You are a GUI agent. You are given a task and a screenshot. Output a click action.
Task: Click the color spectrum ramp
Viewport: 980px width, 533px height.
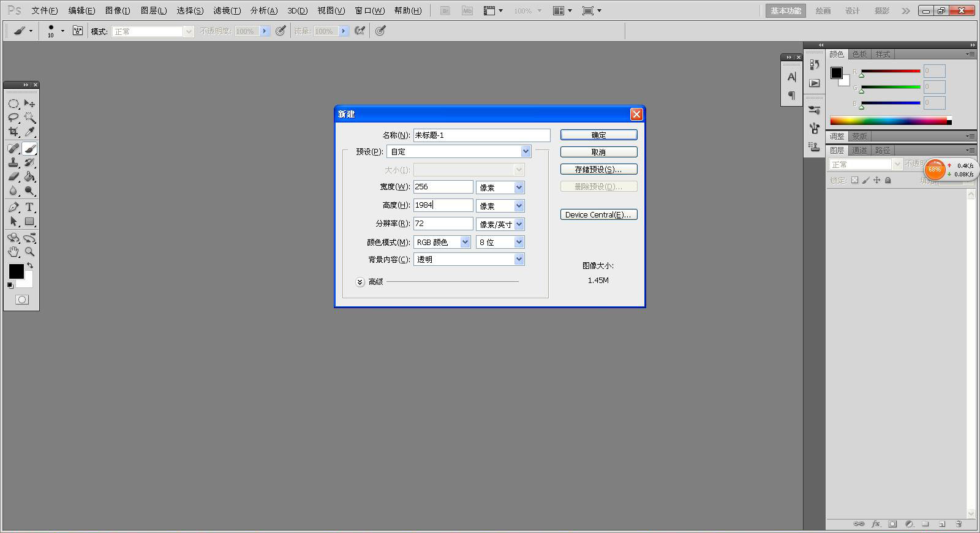[891, 121]
